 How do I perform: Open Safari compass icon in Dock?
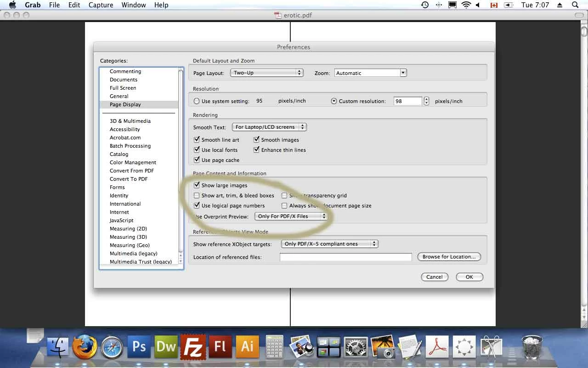112,347
